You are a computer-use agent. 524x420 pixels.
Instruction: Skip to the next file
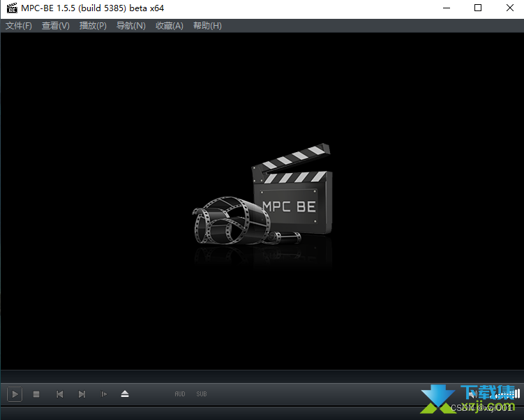click(82, 394)
